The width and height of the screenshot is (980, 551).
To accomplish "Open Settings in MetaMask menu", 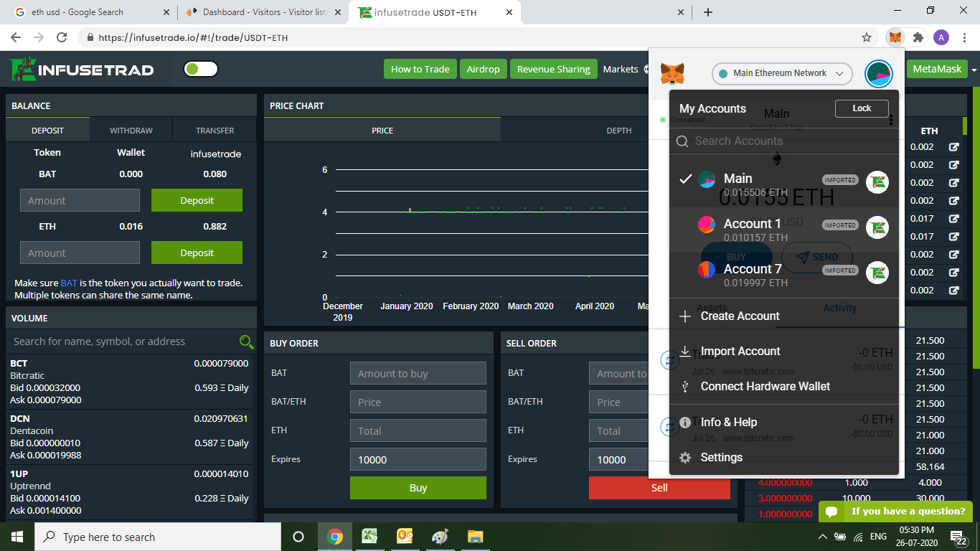I will 784,458.
